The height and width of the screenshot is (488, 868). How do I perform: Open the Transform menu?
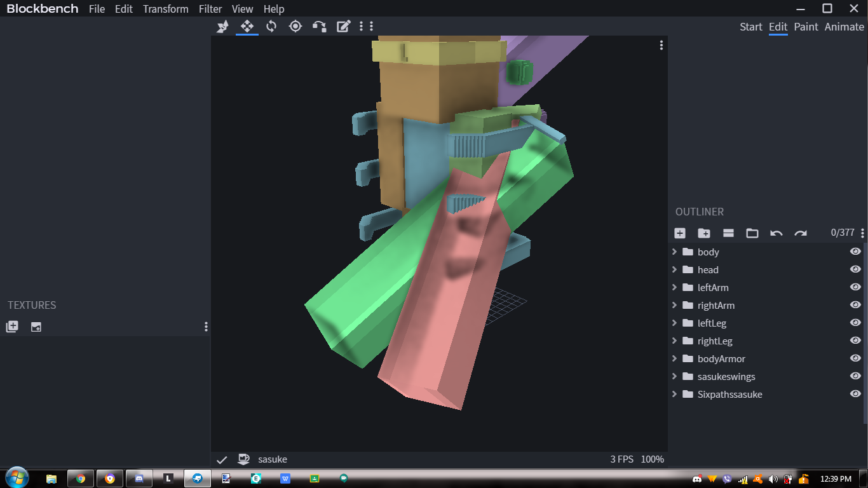(165, 9)
